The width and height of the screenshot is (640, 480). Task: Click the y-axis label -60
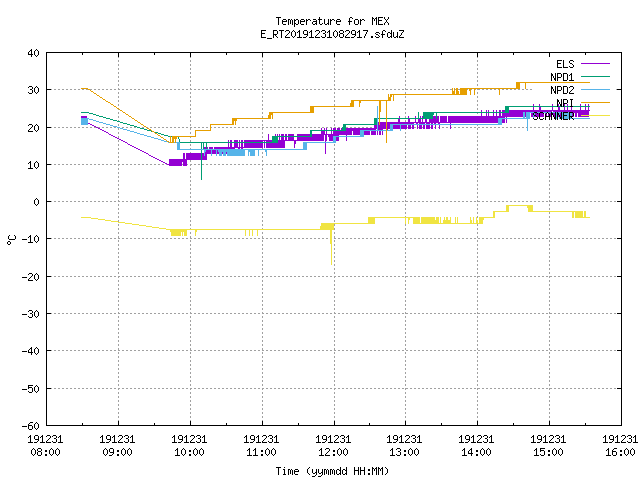tap(31, 426)
